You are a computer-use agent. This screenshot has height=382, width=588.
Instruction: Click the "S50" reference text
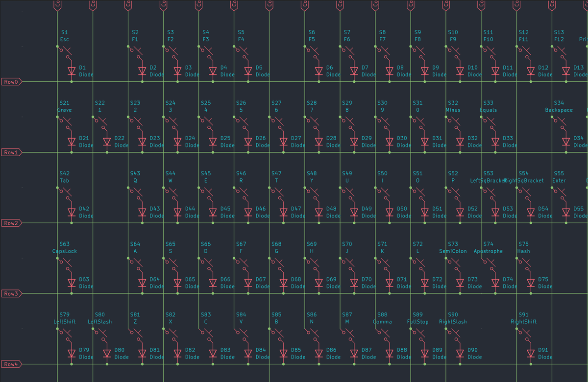click(382, 173)
